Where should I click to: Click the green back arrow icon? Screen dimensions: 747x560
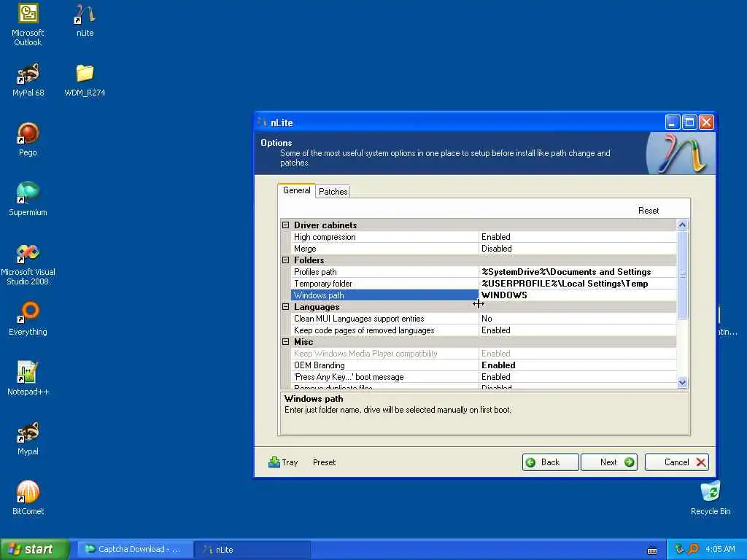pyautogui.click(x=531, y=462)
